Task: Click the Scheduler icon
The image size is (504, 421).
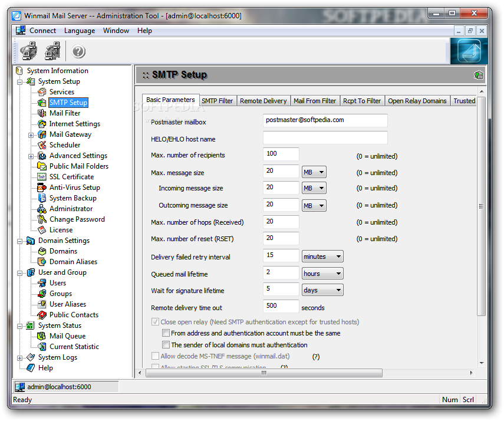Action: (42, 145)
